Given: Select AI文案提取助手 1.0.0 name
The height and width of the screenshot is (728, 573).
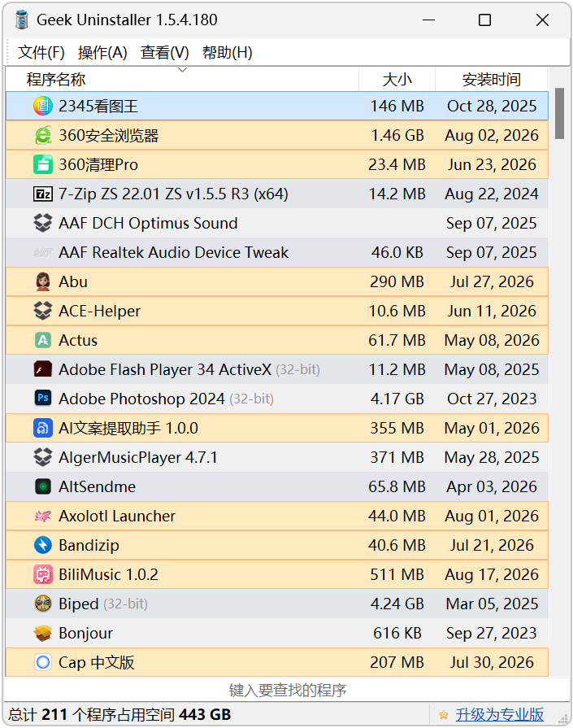Looking at the screenshot, I should pos(128,428).
